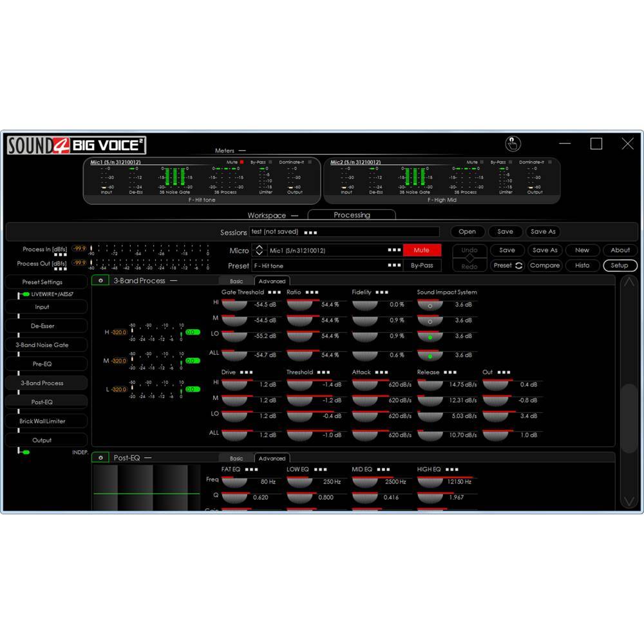This screenshot has height=644, width=644.
Task: Click the Open session button
Action: click(x=468, y=232)
